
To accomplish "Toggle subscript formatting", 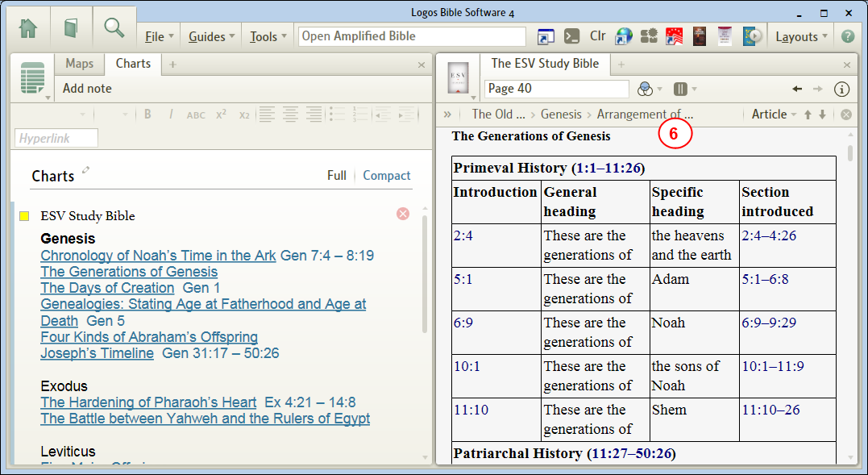I will pyautogui.click(x=244, y=115).
